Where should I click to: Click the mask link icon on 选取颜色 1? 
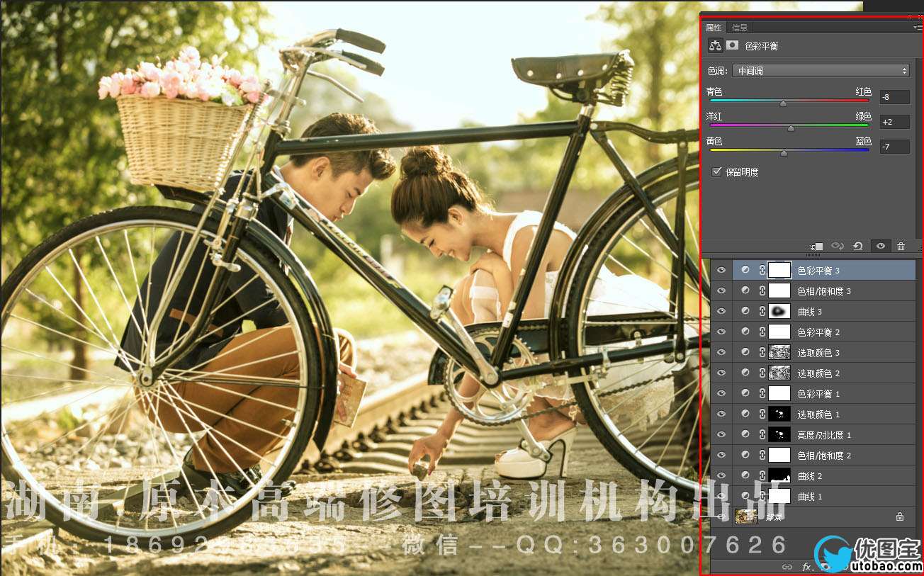tap(762, 414)
